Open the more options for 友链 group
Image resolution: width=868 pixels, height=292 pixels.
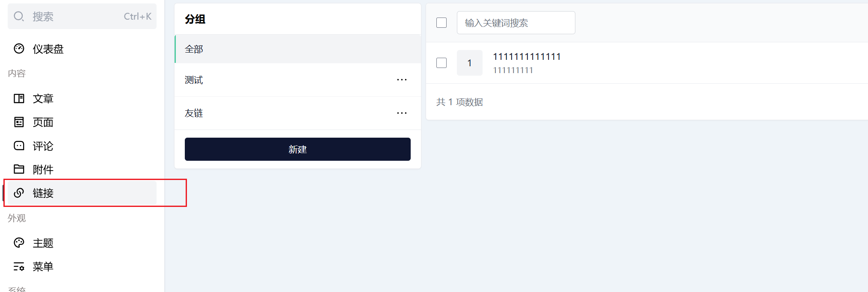coord(402,113)
